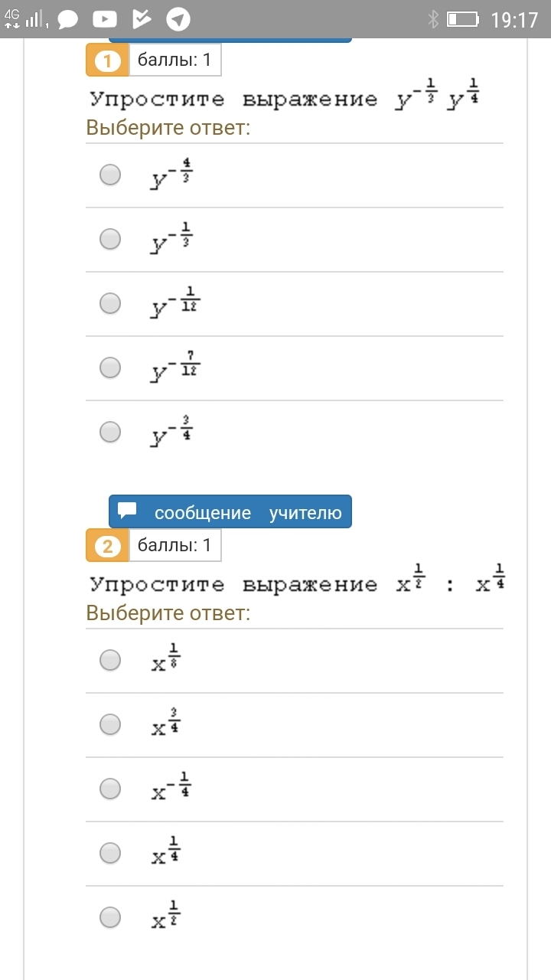Image resolution: width=551 pixels, height=980 pixels.
Task: Choose answer x to the power 1/4 option
Action: point(111,853)
